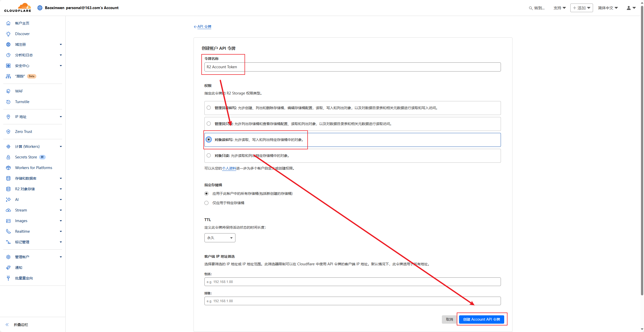Click the IP 地址 location pin icon
This screenshot has width=644, height=332.
point(8,117)
